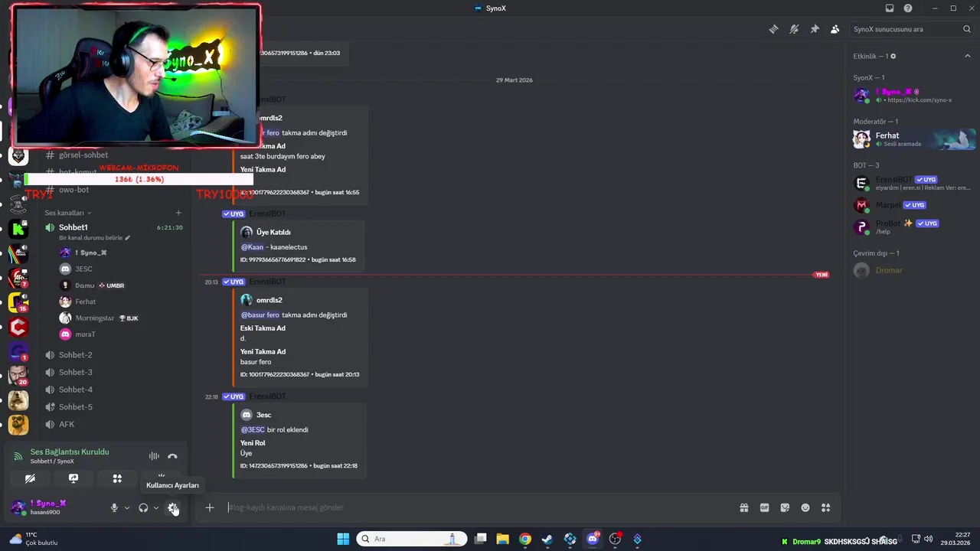Toggle member list visibility
980x551 pixels.
(835, 29)
